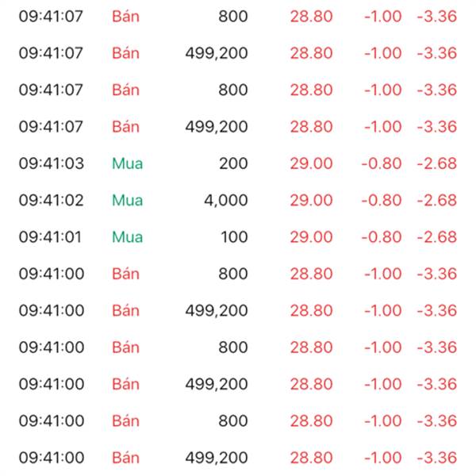Select the Bán label in the first trade row
The height and width of the screenshot is (476, 476).
(x=125, y=16)
